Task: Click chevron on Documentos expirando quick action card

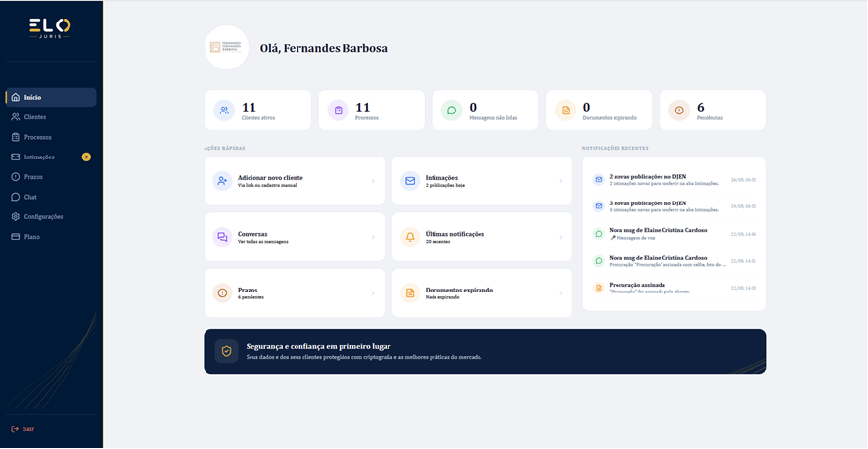Action: 561,292
